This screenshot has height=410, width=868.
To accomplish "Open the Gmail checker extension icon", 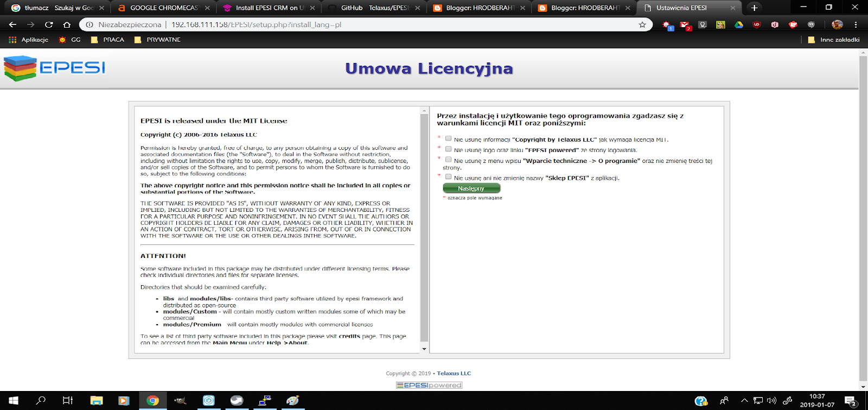I will pyautogui.click(x=685, y=25).
